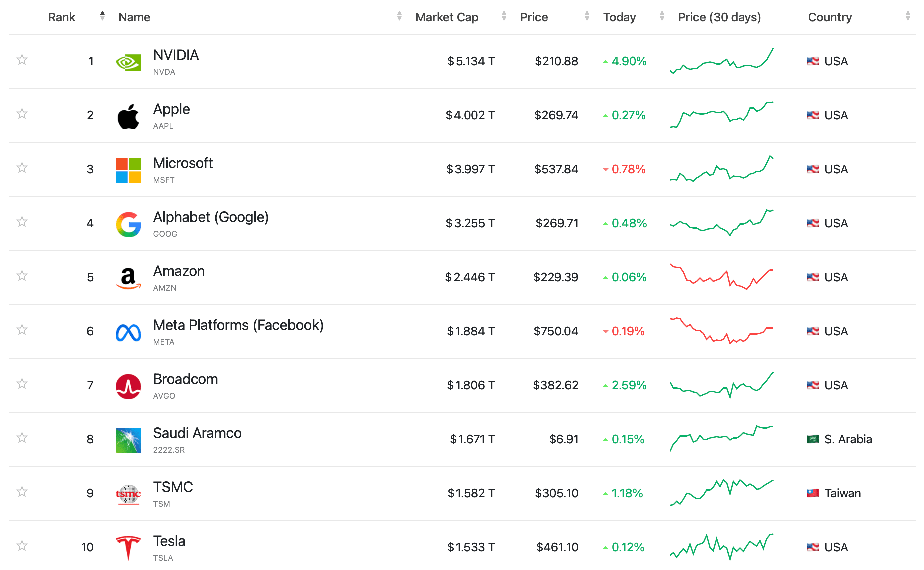Sort by Market Cap column arrows
Screen dimensions: 924x570
[504, 16]
